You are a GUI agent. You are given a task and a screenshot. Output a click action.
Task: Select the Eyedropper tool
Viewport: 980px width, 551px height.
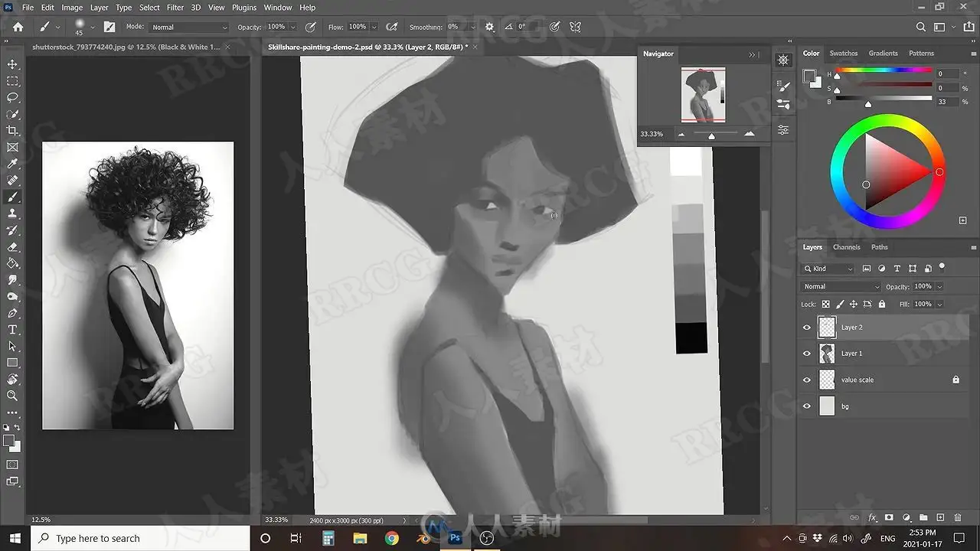pyautogui.click(x=12, y=164)
